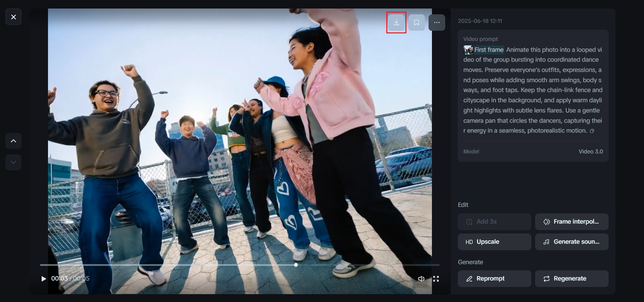
Task: Click the 2025-06-18 12:11 timestamp
Action: click(480, 21)
